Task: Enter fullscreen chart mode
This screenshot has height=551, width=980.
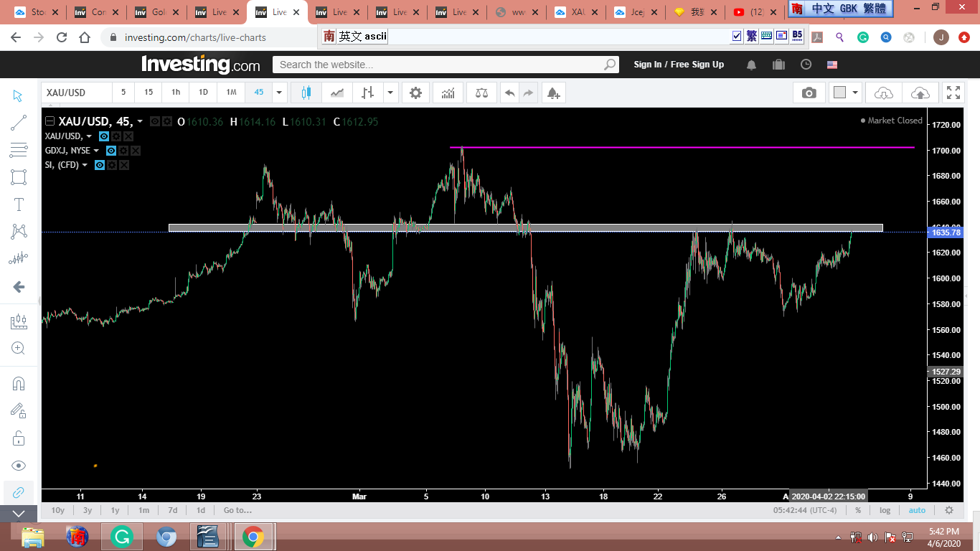Action: (x=953, y=93)
